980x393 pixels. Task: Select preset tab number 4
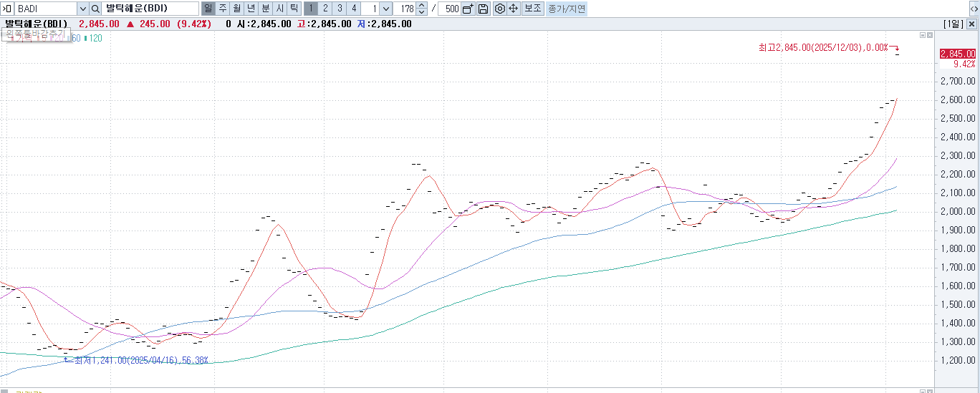point(353,9)
